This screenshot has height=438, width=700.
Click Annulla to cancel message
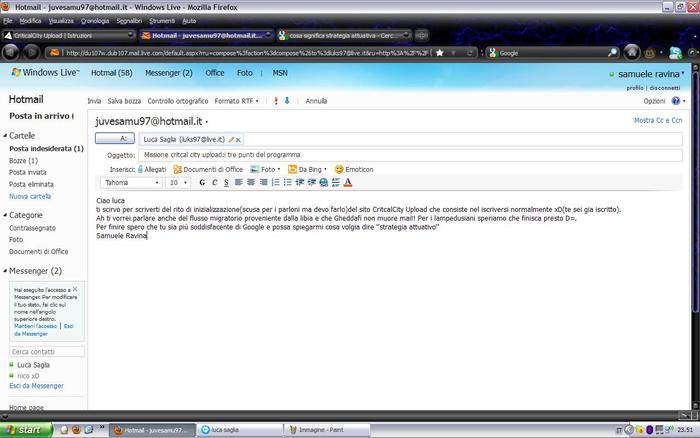316,101
